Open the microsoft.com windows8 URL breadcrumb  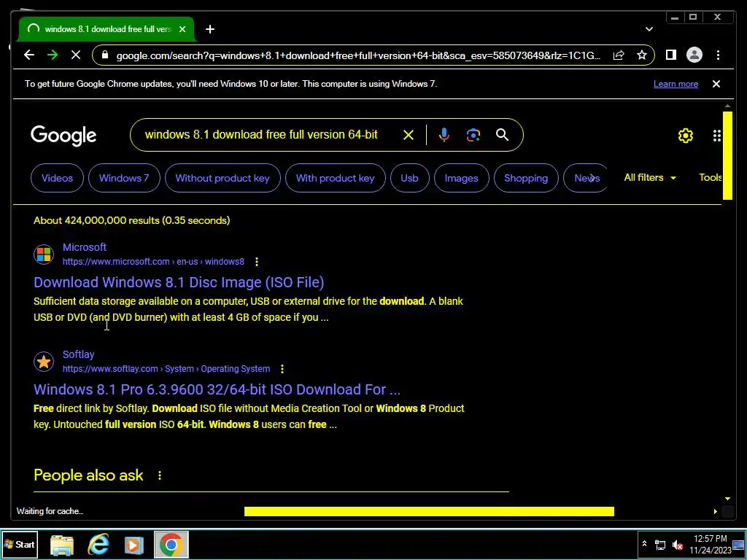(153, 262)
